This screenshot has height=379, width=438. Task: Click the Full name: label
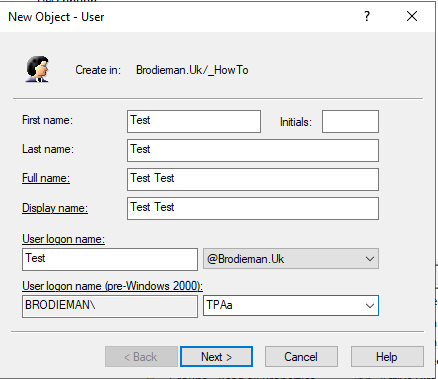click(x=46, y=178)
